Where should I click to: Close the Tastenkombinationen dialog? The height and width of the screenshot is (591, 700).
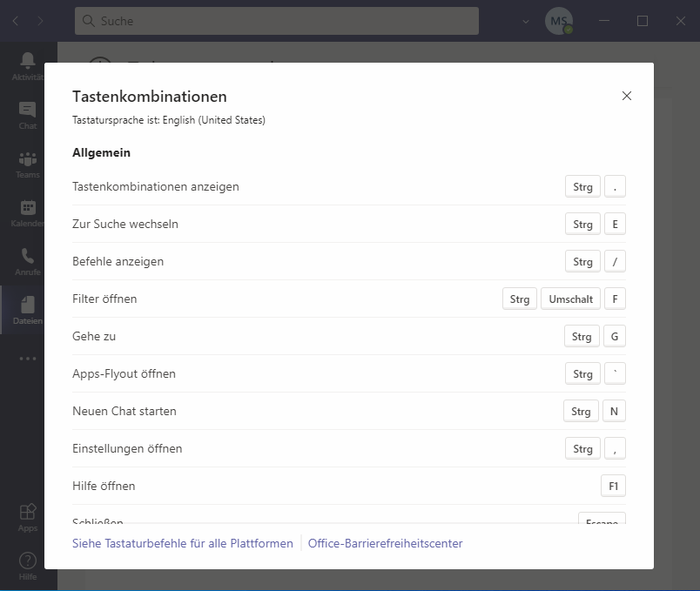[x=626, y=96]
